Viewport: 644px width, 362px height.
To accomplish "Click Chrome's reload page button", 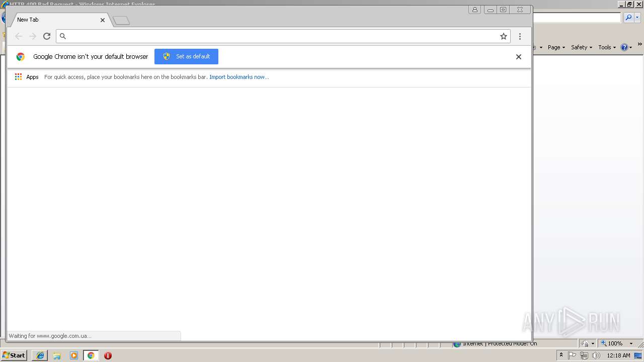I will point(47,36).
